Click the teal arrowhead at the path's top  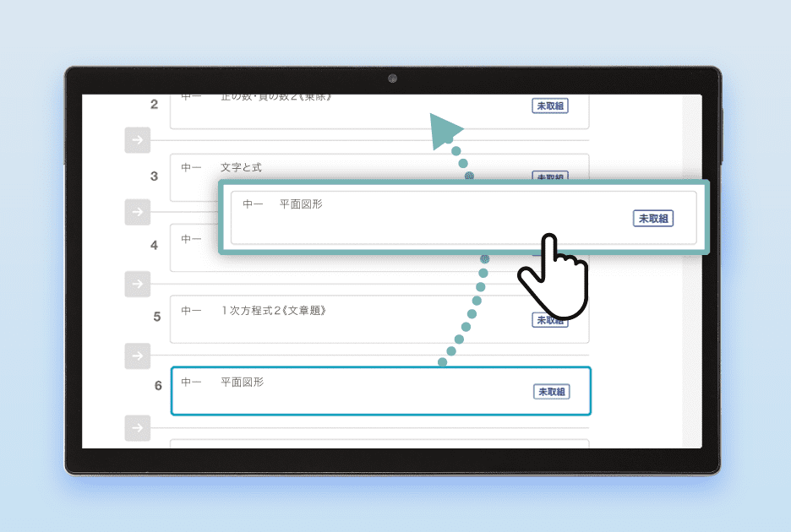pos(445,131)
